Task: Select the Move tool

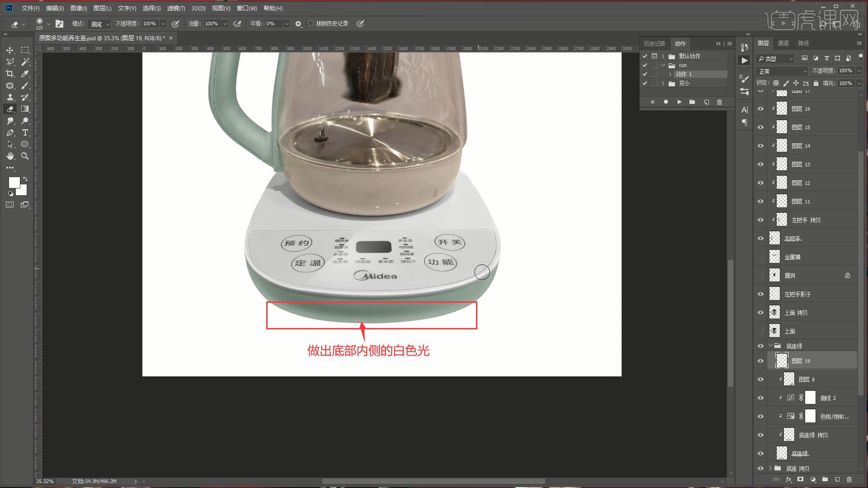Action: tap(10, 50)
